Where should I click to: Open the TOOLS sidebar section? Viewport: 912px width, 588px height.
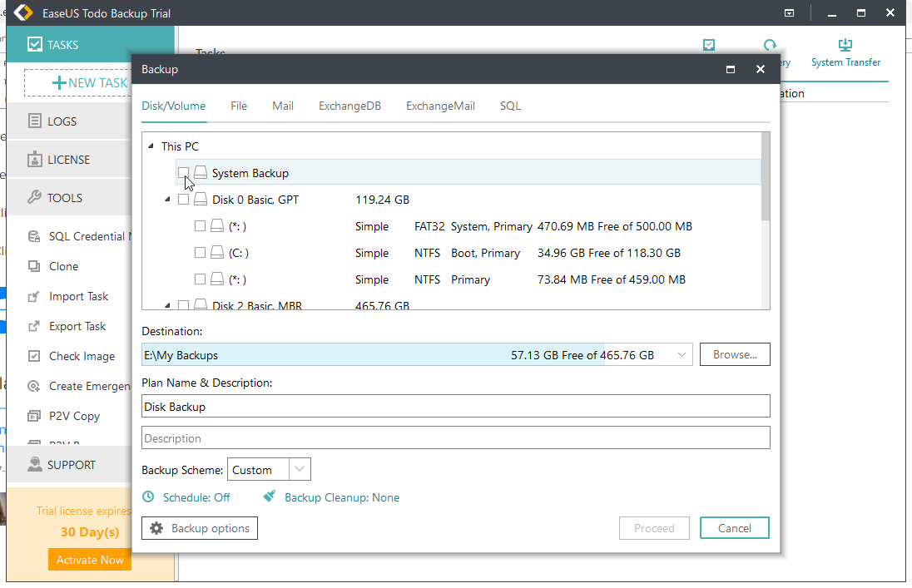click(69, 198)
